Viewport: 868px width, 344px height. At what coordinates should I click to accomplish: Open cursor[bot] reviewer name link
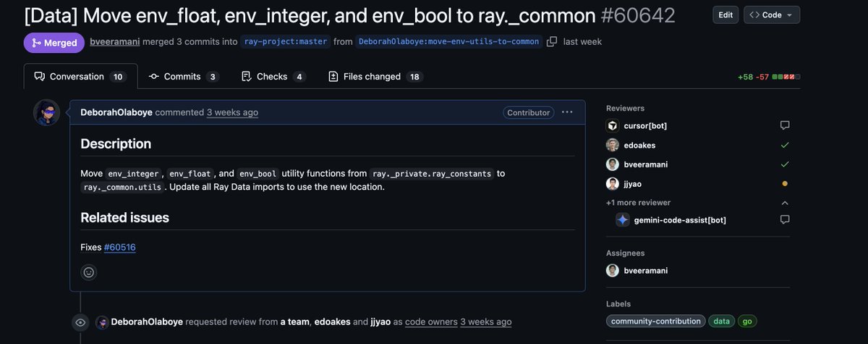tap(645, 125)
